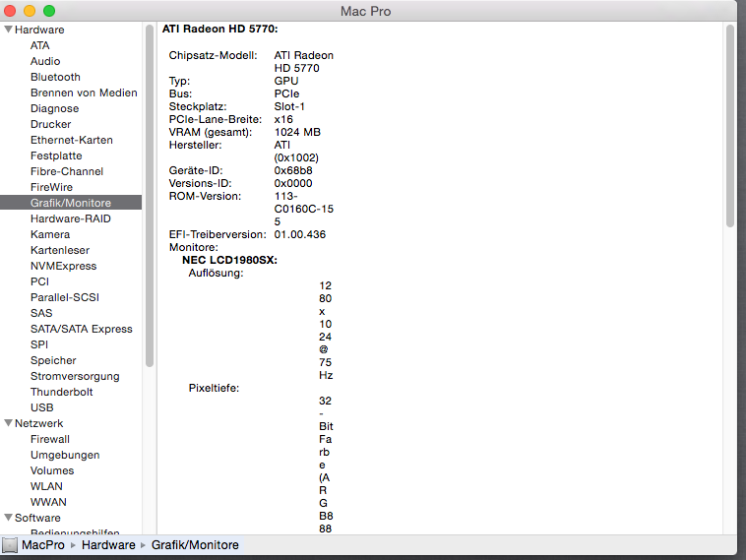Select USB in the sidebar
Image resolution: width=746 pixels, height=560 pixels.
tap(42, 406)
